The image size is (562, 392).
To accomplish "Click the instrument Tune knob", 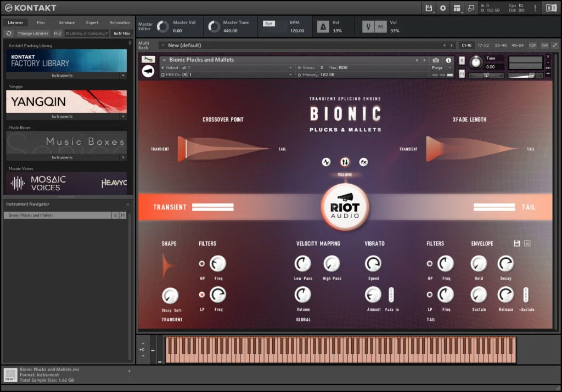I will click(476, 63).
